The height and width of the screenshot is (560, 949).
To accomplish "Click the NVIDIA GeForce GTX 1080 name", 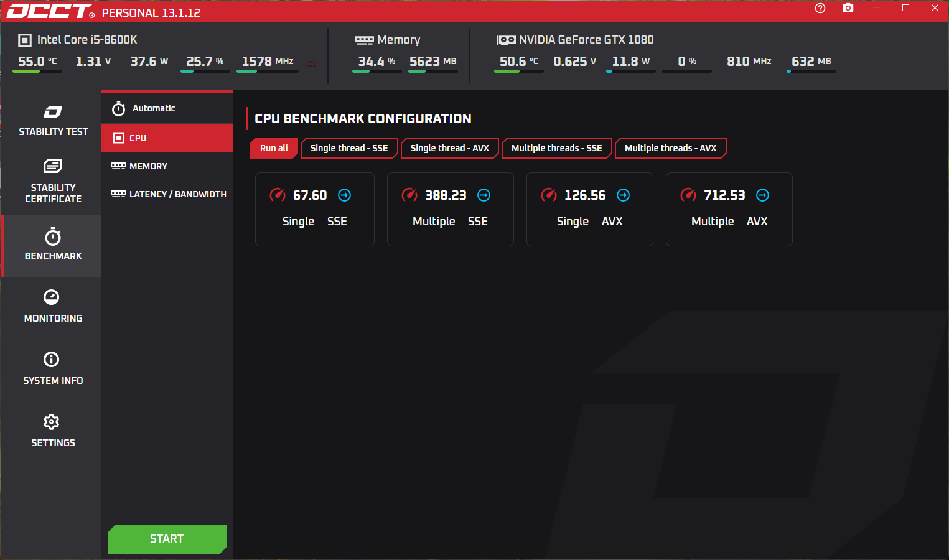I will [x=586, y=40].
